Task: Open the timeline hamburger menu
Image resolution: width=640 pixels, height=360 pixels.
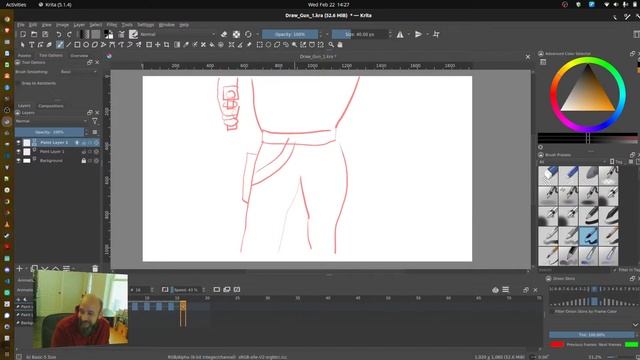Action: click(x=505, y=290)
